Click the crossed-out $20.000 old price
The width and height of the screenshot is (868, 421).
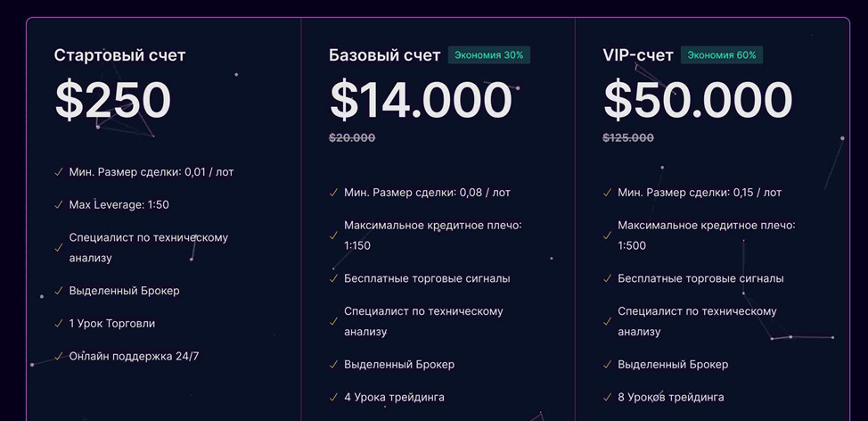(352, 137)
